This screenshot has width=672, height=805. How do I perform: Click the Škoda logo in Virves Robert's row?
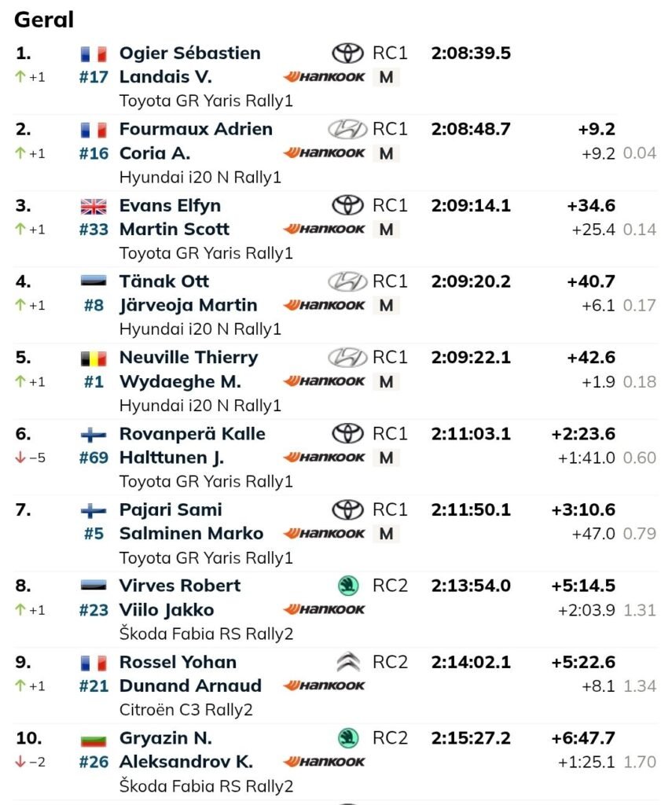(347, 586)
